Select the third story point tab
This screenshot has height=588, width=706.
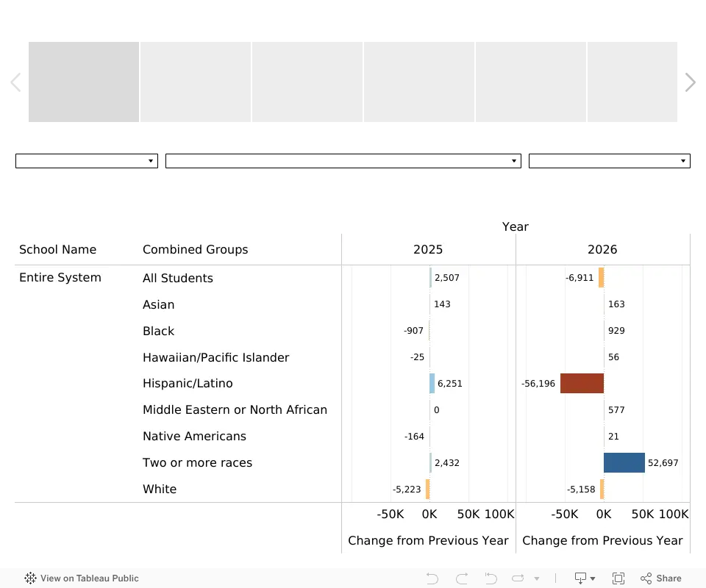pyautogui.click(x=307, y=82)
